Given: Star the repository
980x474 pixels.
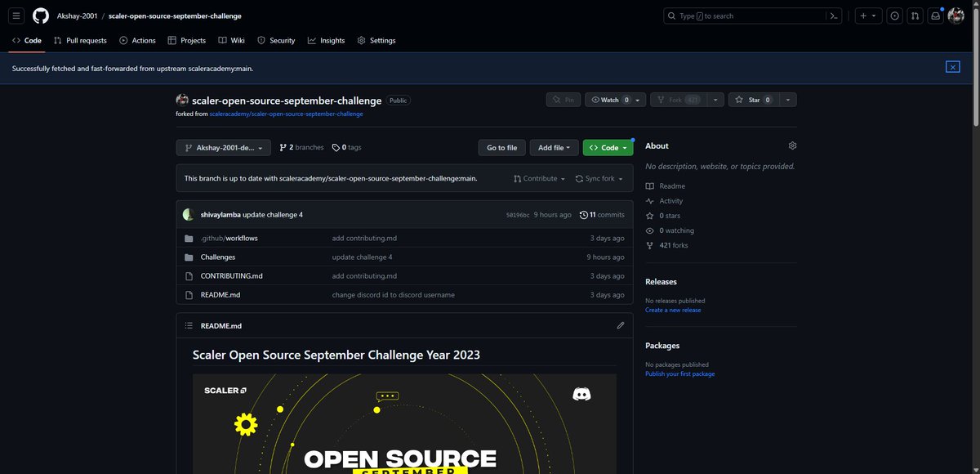Looking at the screenshot, I should (x=753, y=100).
